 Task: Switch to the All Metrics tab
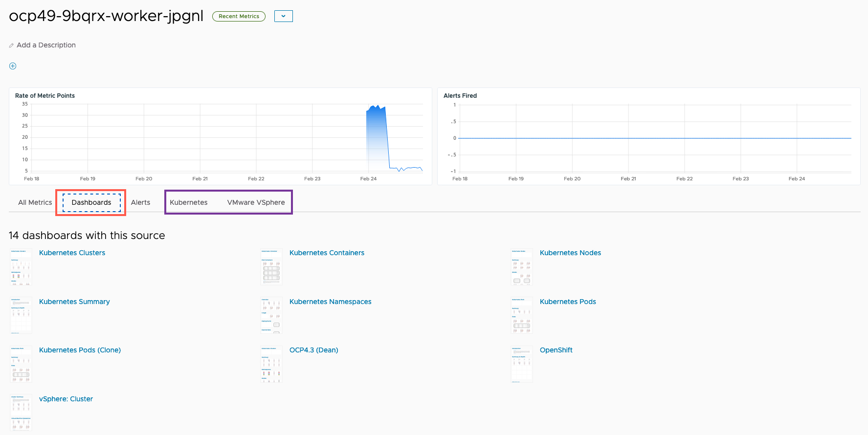click(35, 202)
